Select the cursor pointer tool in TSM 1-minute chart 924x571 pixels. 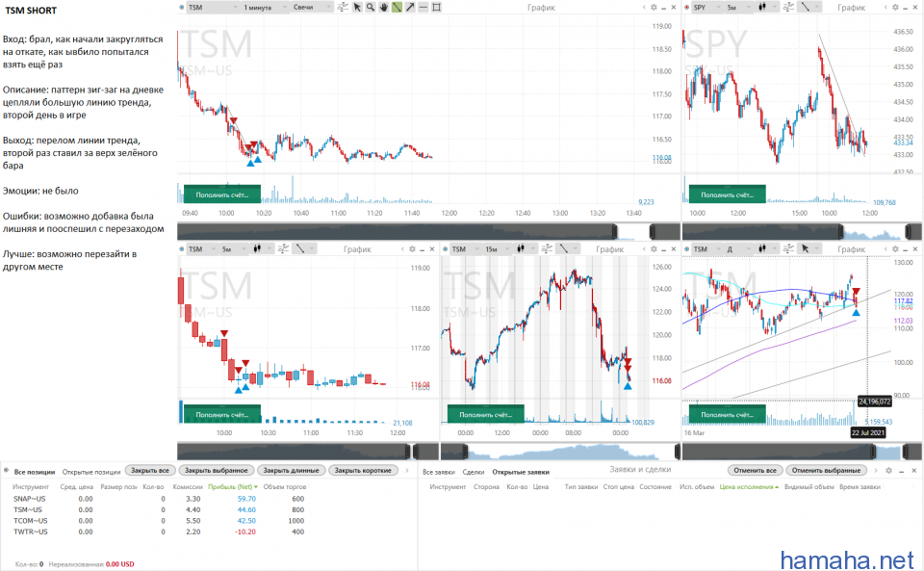click(x=357, y=8)
